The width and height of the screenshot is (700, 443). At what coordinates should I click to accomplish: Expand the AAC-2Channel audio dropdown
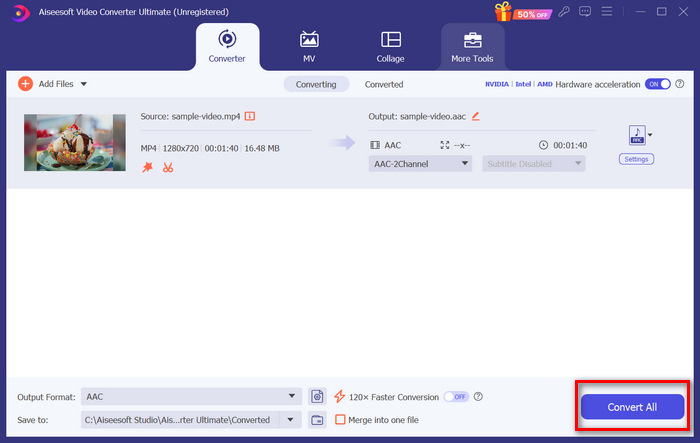point(420,164)
